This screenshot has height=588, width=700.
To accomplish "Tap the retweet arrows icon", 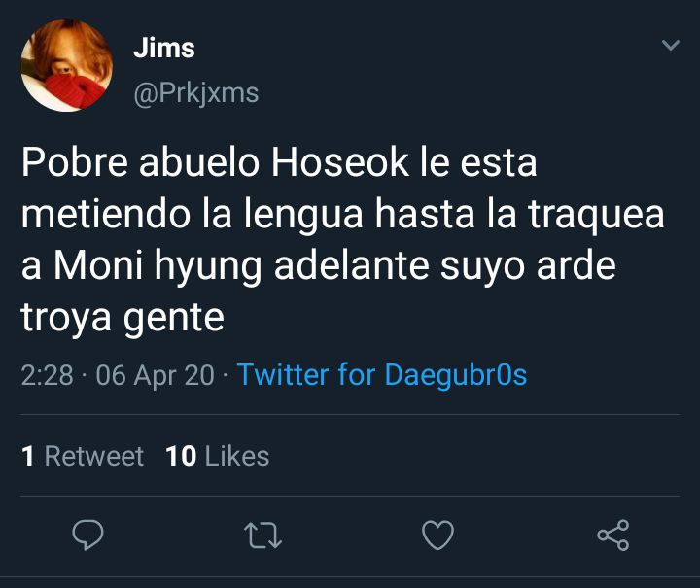I will 262,536.
